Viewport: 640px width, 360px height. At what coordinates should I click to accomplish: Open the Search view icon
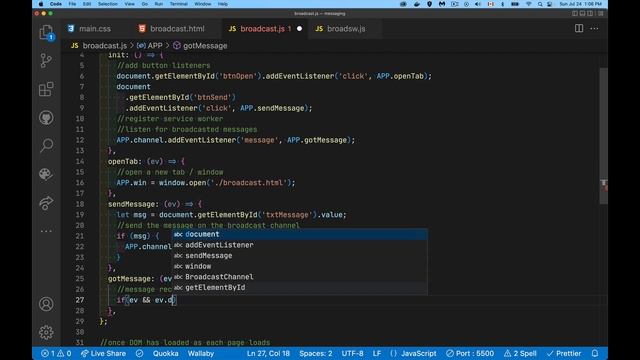pyautogui.click(x=46, y=145)
